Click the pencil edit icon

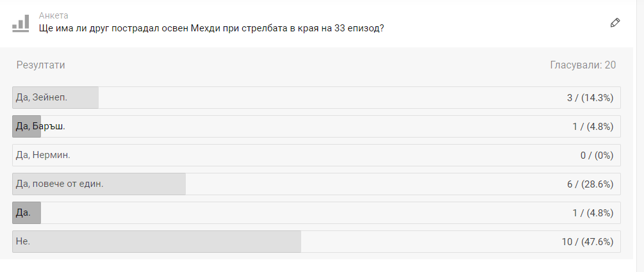pos(615,23)
